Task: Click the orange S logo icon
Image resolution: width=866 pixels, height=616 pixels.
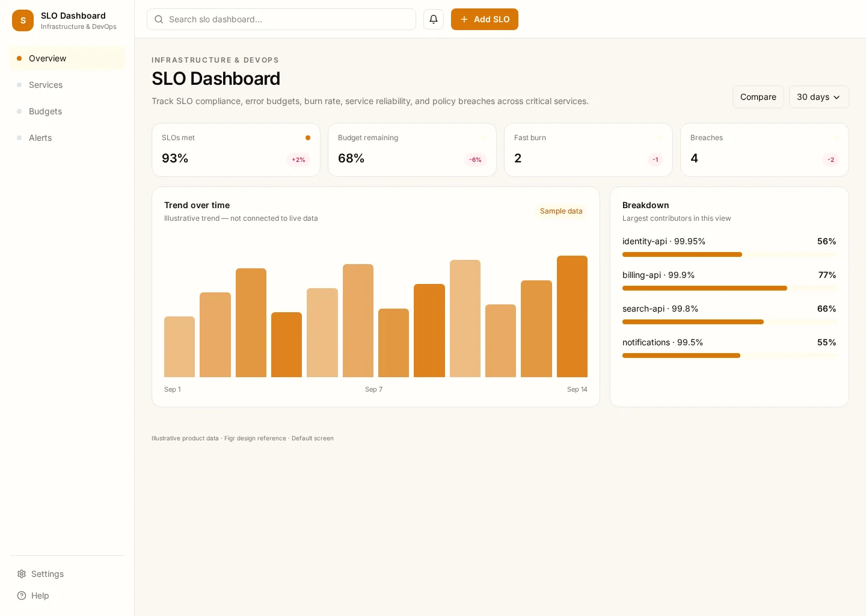Action: point(23,20)
